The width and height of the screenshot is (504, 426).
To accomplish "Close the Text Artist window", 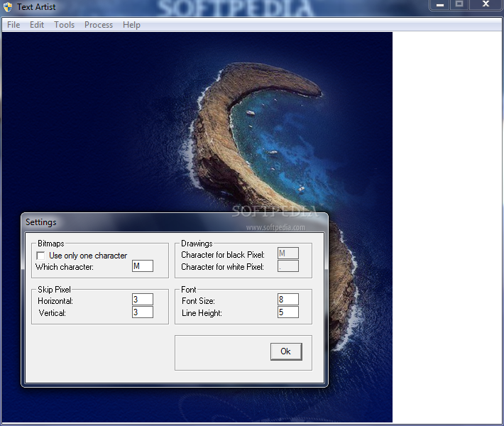I will click(486, 4).
